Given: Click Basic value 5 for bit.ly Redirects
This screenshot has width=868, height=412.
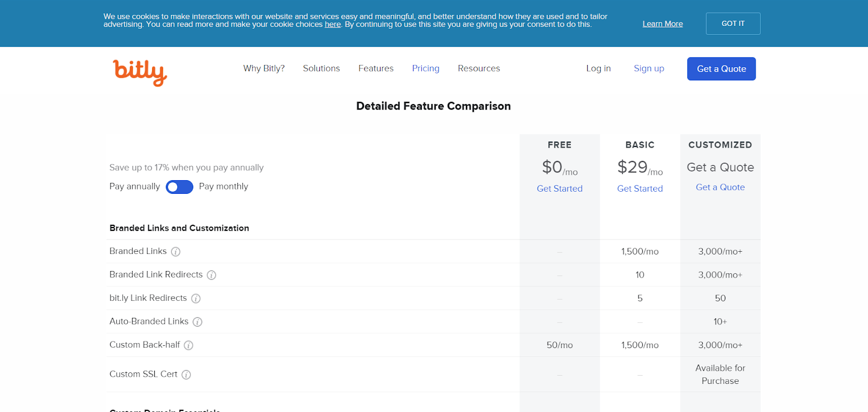Looking at the screenshot, I should 640,299.
